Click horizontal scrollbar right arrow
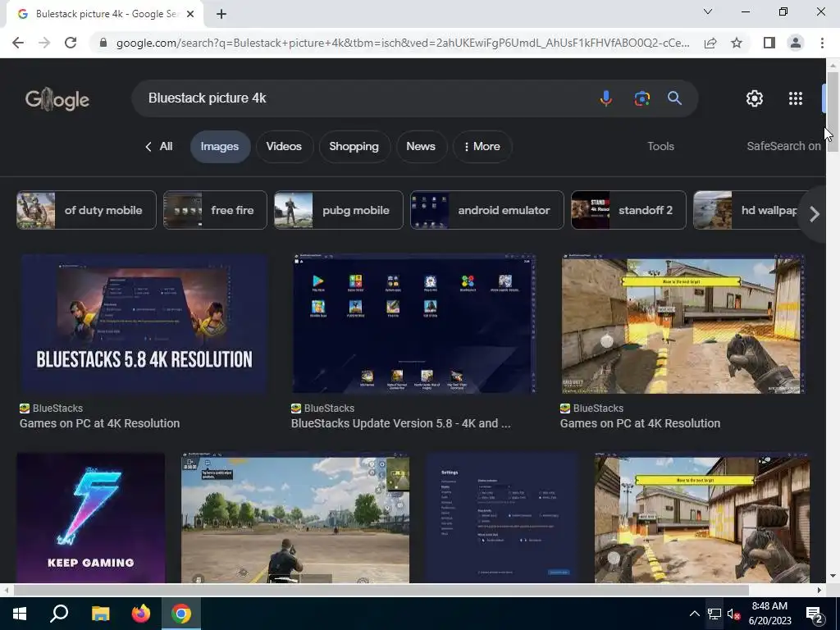This screenshot has width=840, height=630. pos(819,590)
